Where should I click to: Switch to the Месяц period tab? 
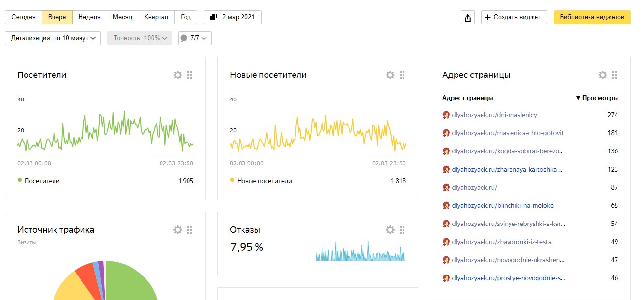tap(122, 17)
